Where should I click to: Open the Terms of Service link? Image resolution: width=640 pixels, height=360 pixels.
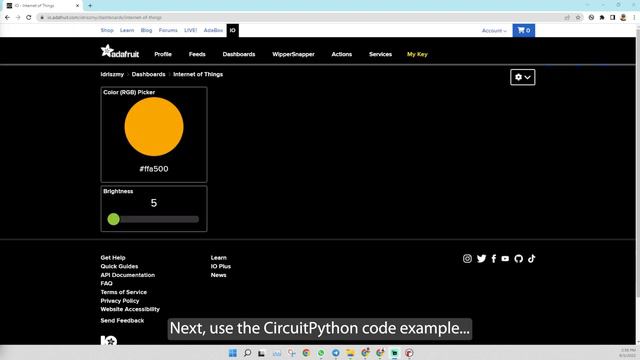[x=124, y=292]
